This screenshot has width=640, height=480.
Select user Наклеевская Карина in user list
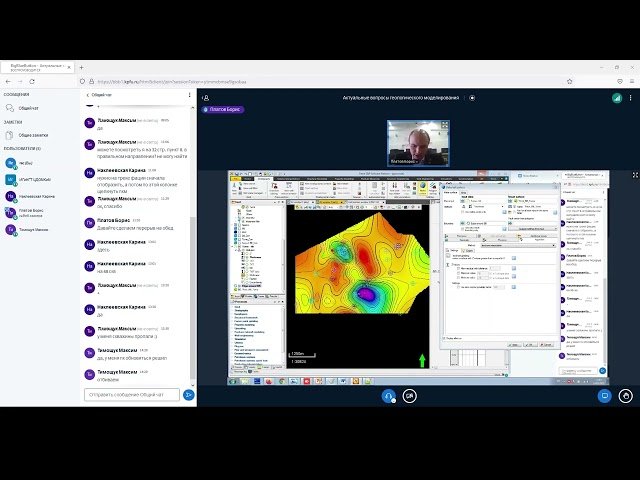(x=34, y=197)
